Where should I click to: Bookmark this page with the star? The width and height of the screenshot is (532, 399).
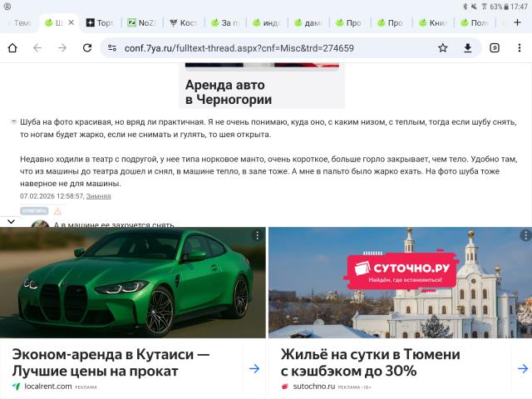(443, 48)
